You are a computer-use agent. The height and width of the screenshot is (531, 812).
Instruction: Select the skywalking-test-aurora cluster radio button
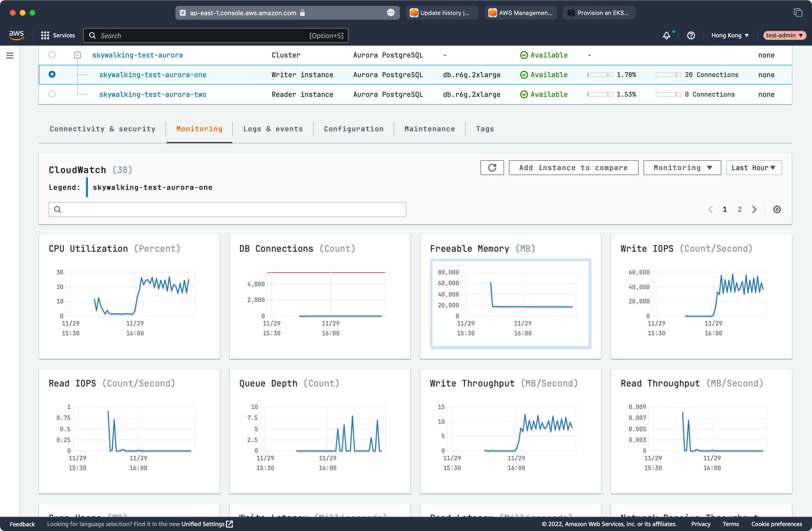[52, 55]
